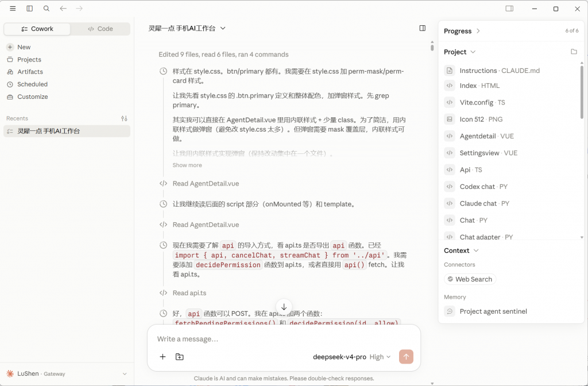Screen dimensions: 588x386
Task: Switch to the Cowork tab
Action: click(x=37, y=29)
